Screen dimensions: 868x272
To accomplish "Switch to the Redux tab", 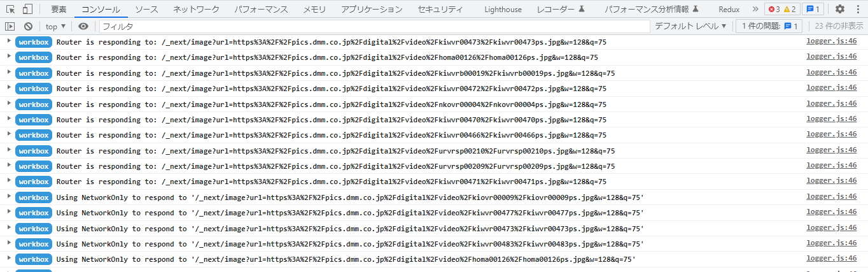I will [729, 10].
